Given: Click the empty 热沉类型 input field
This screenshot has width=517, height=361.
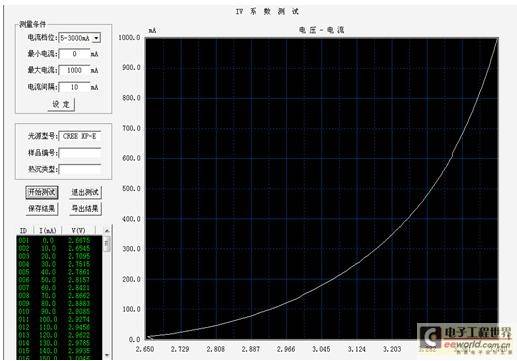Looking at the screenshot, I should [80, 169].
